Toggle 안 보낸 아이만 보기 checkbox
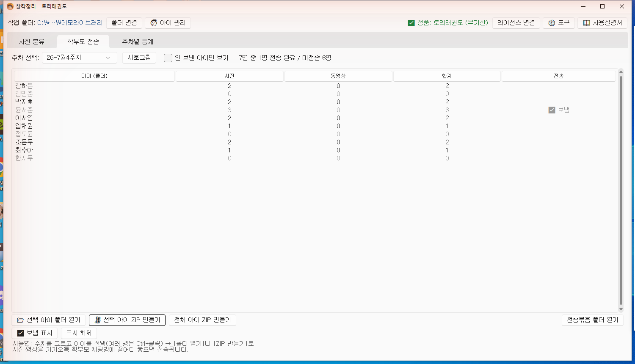 pyautogui.click(x=168, y=58)
